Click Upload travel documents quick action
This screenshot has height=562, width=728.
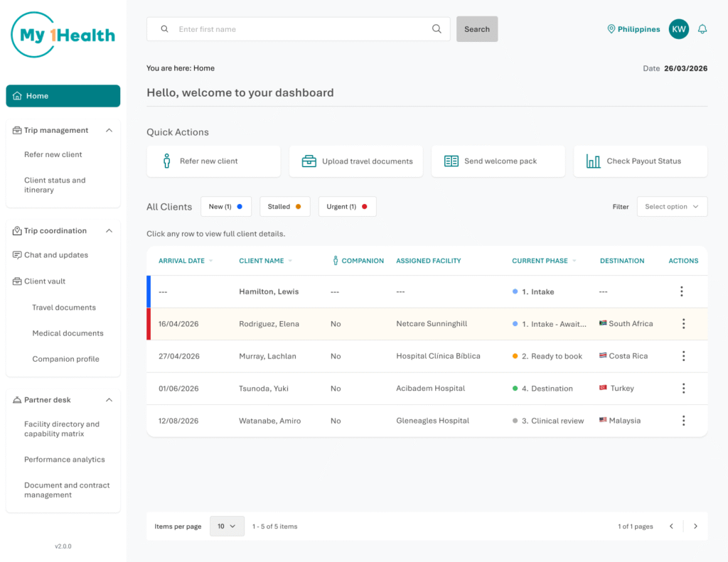point(355,161)
